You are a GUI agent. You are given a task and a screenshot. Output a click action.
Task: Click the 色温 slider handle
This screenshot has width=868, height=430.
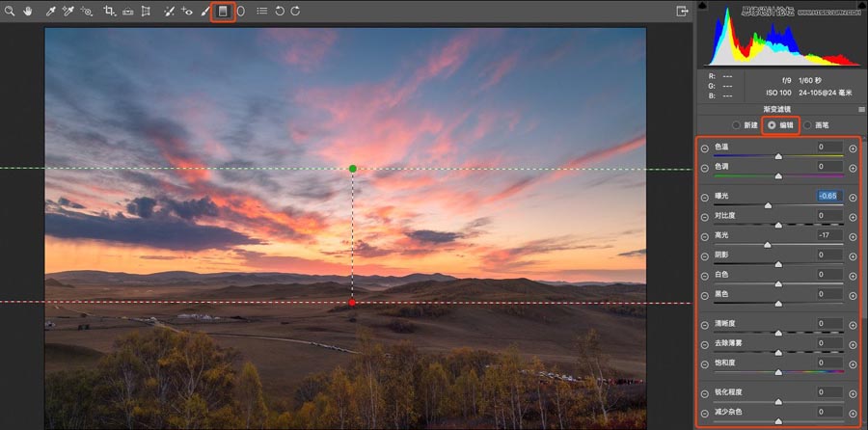pyautogui.click(x=778, y=157)
